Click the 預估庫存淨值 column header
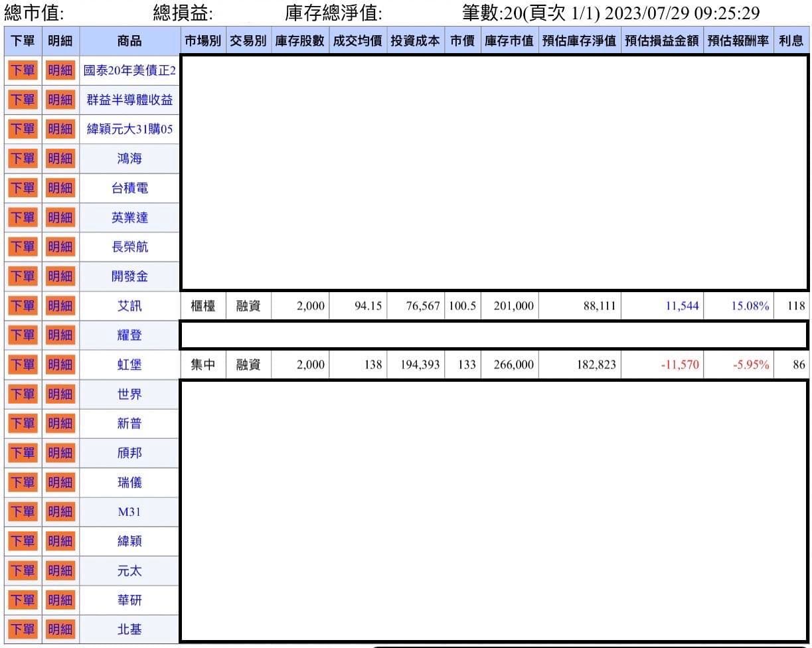The width and height of the screenshot is (812, 648). [x=579, y=41]
